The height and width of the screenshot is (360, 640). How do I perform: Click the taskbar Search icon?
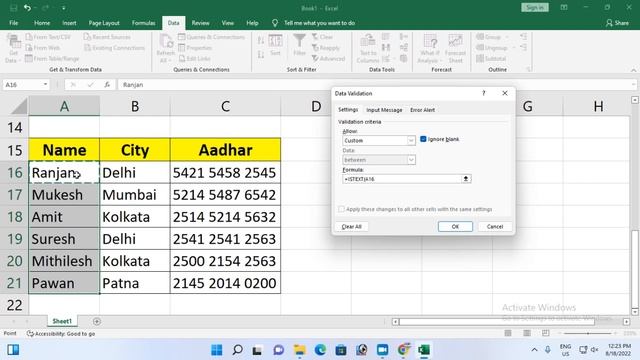pos(238,350)
